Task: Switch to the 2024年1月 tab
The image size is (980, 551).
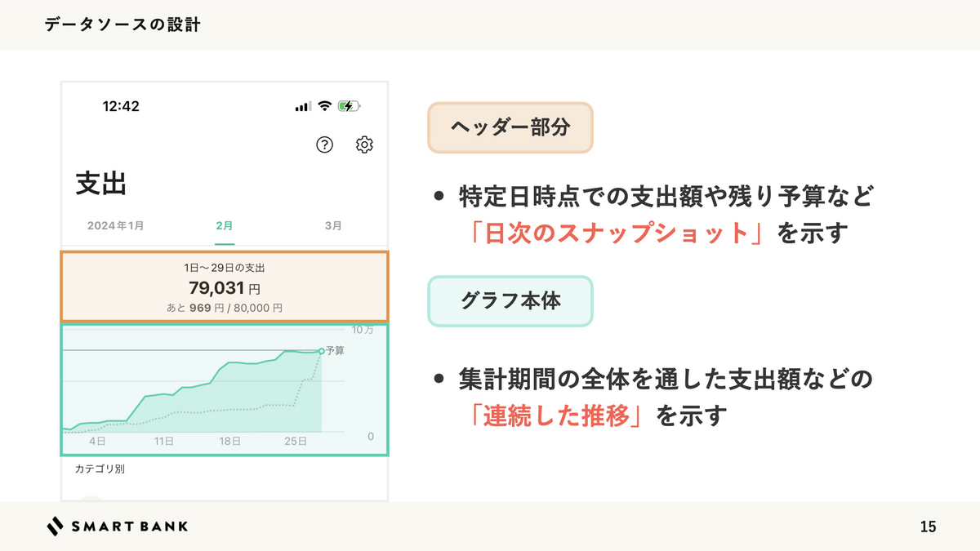Action: click(115, 225)
